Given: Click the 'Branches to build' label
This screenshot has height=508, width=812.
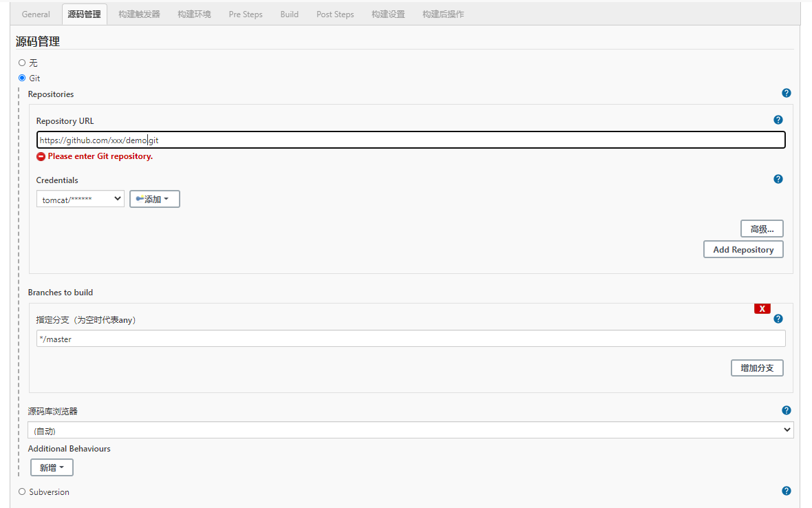Looking at the screenshot, I should click(61, 293).
